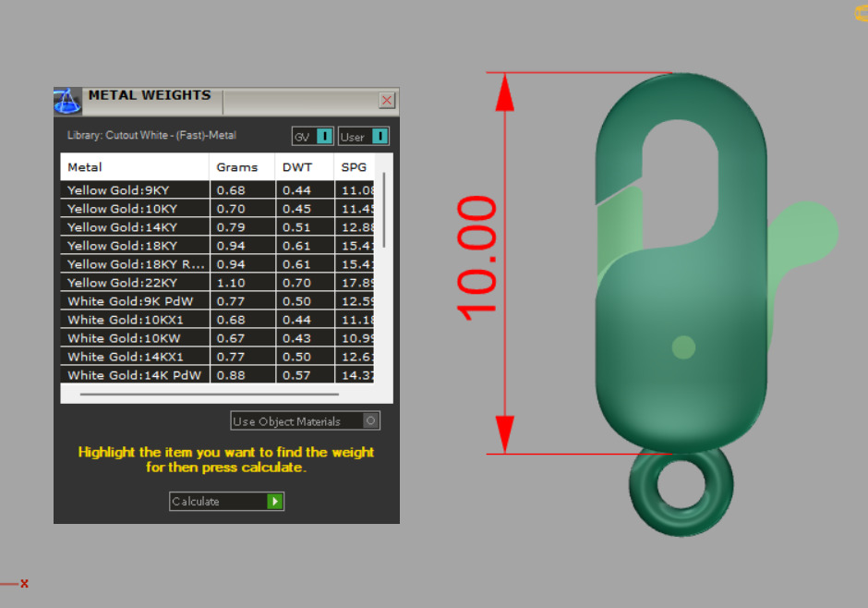Click DWT value 0.51 for 14KY
The width and height of the screenshot is (868, 608).
[296, 227]
